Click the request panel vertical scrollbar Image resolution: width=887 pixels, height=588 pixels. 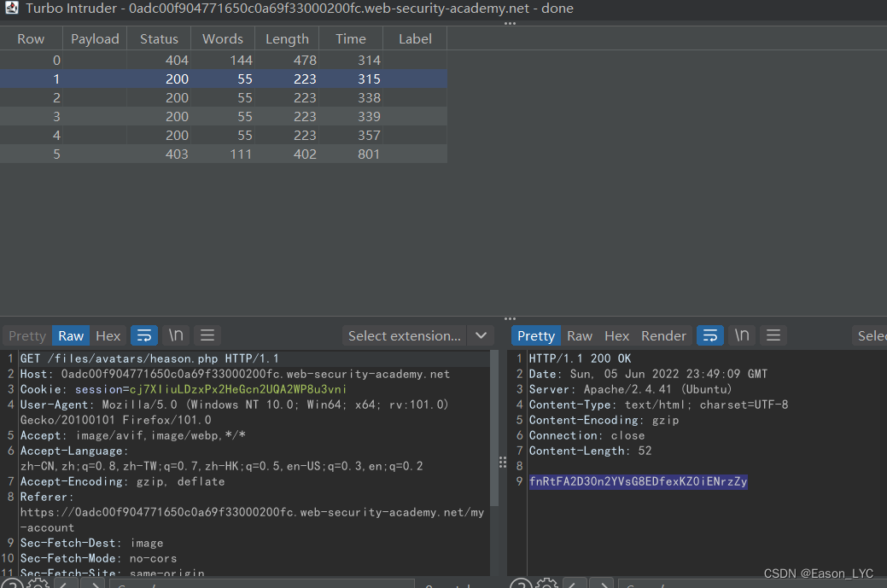pyautogui.click(x=493, y=427)
